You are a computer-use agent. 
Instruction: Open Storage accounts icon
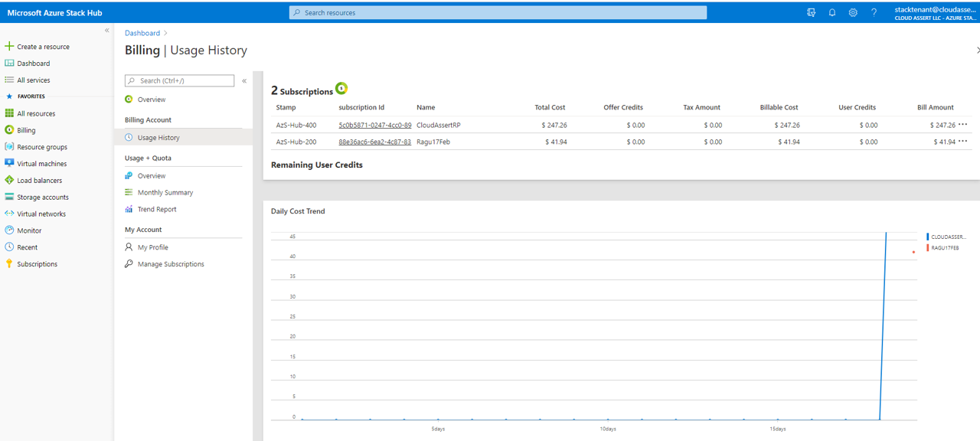[9, 197]
